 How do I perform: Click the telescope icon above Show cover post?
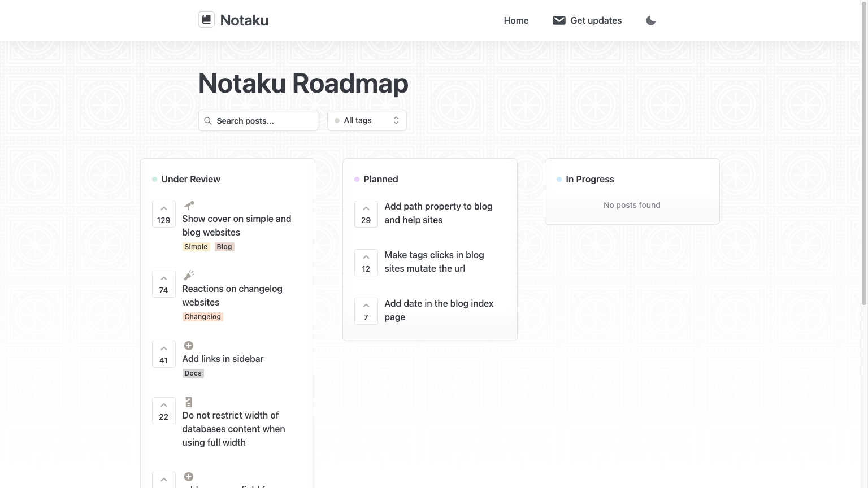coord(189,206)
